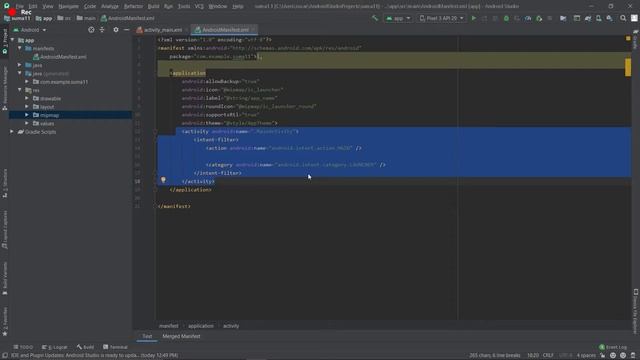Open the Build menu

[x=153, y=6]
